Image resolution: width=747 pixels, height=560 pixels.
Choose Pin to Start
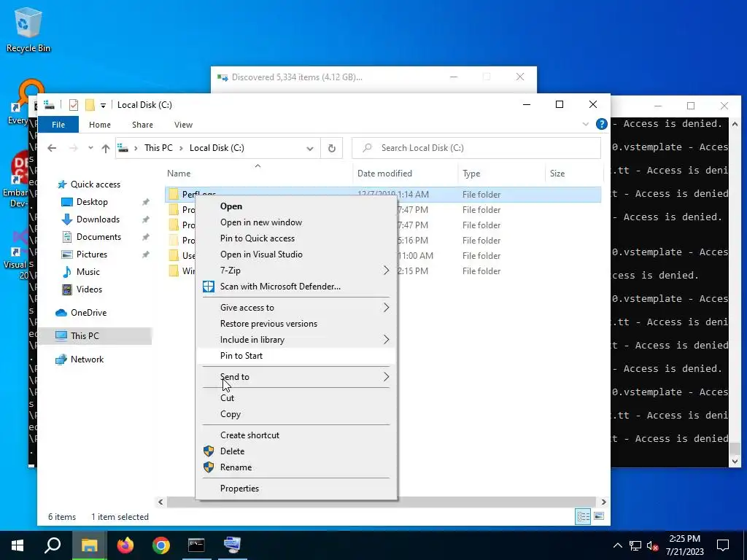pos(296,356)
